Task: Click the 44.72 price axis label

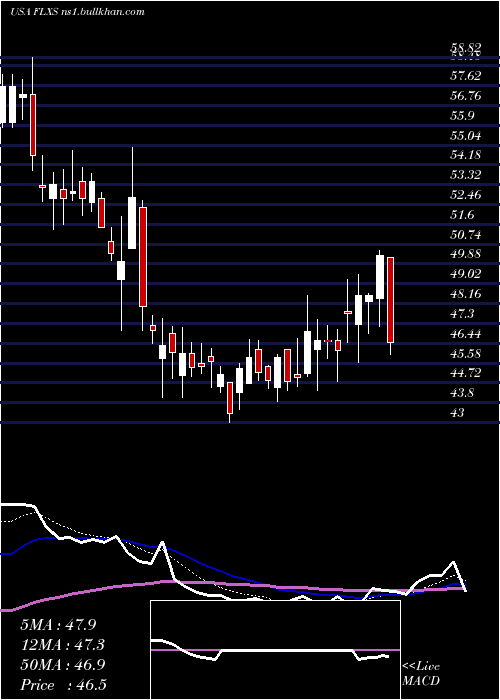Action: 466,373
